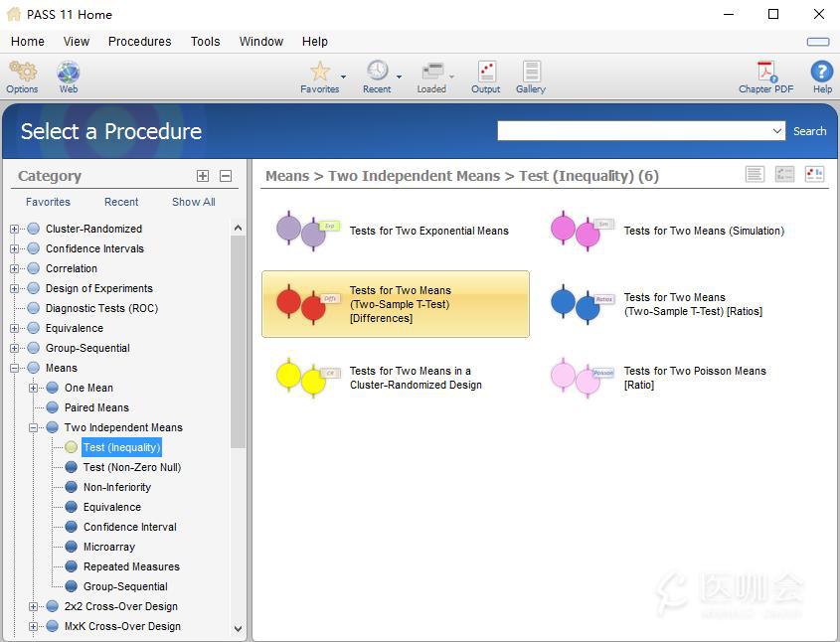Screen dimensions: 840x642
Task: Select Group-Sequential under Two Independent Means
Action: tap(125, 586)
